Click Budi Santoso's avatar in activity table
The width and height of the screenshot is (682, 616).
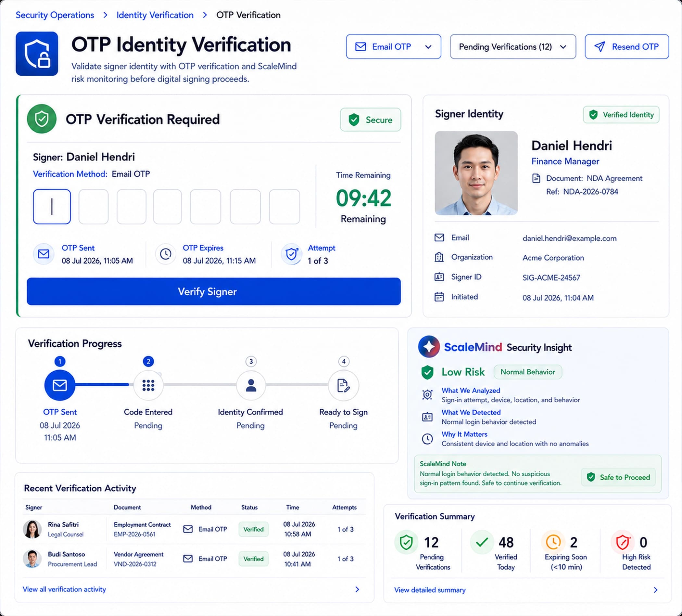[32, 559]
